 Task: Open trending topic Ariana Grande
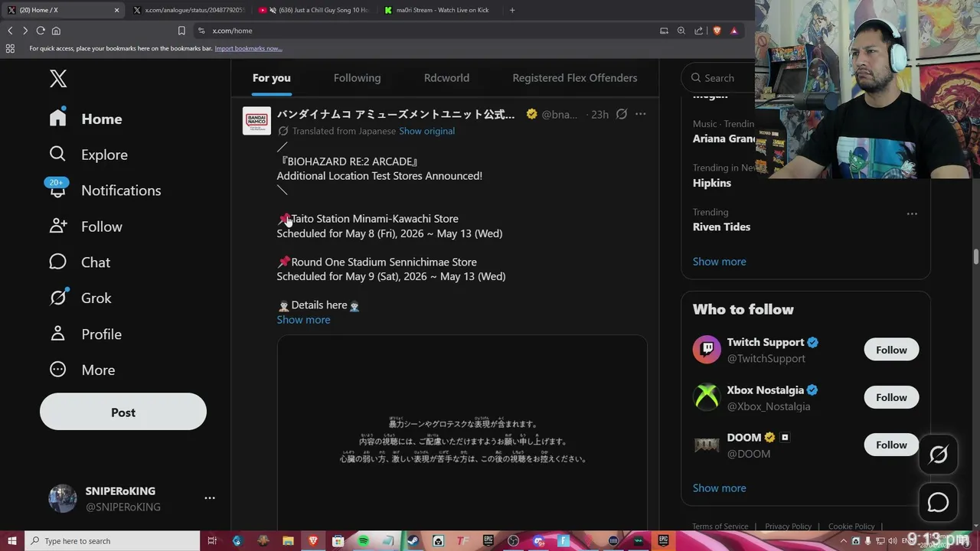[724, 139]
